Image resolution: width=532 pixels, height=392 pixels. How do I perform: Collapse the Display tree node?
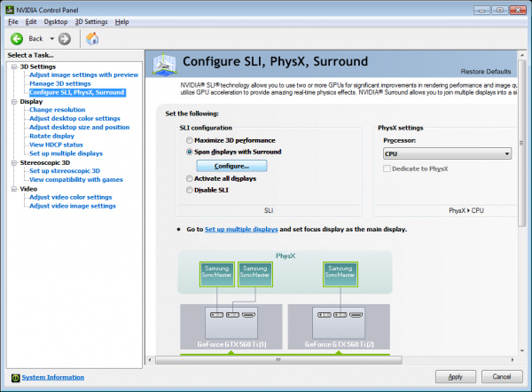tap(14, 102)
